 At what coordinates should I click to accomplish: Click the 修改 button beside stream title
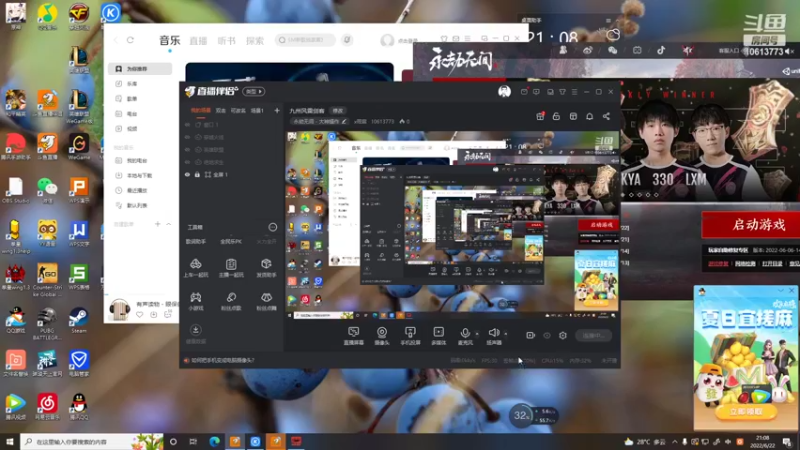pyautogui.click(x=338, y=111)
